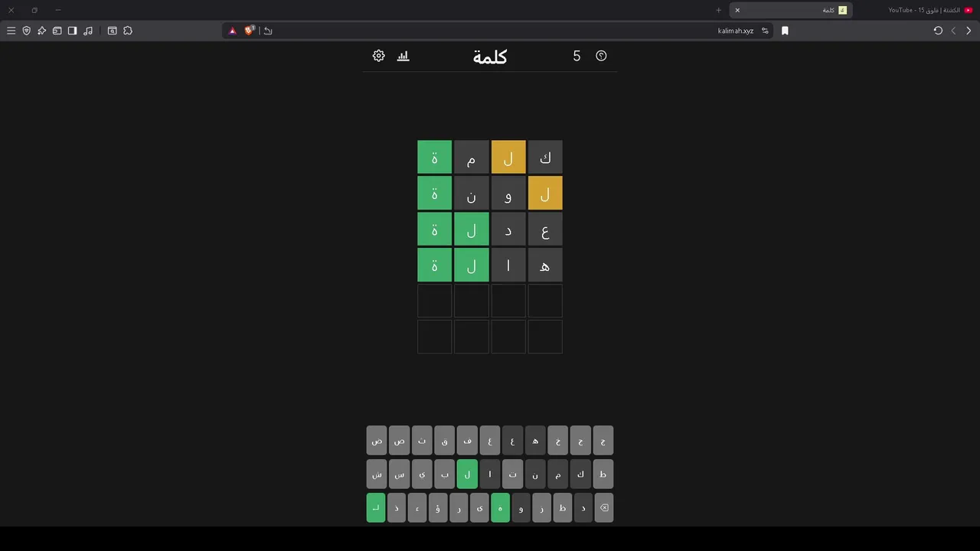Tap the ا key on the keyboard
The width and height of the screenshot is (980, 551).
click(x=490, y=474)
